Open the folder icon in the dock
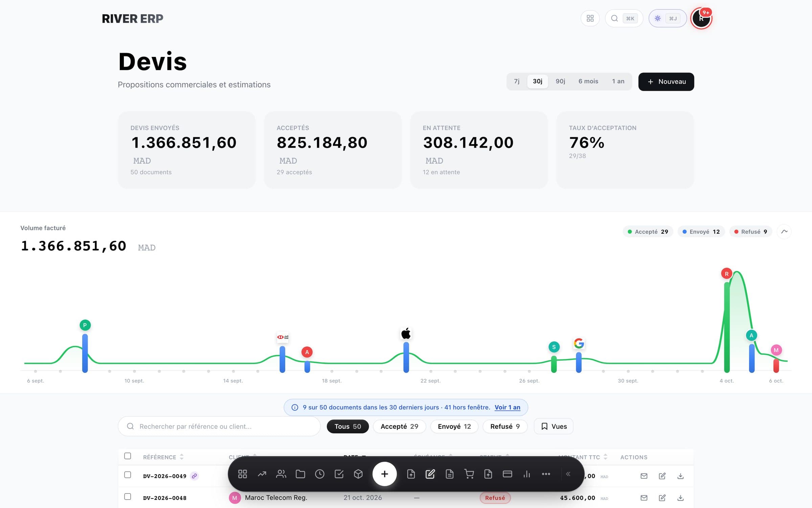This screenshot has width=812, height=508. 300,474
